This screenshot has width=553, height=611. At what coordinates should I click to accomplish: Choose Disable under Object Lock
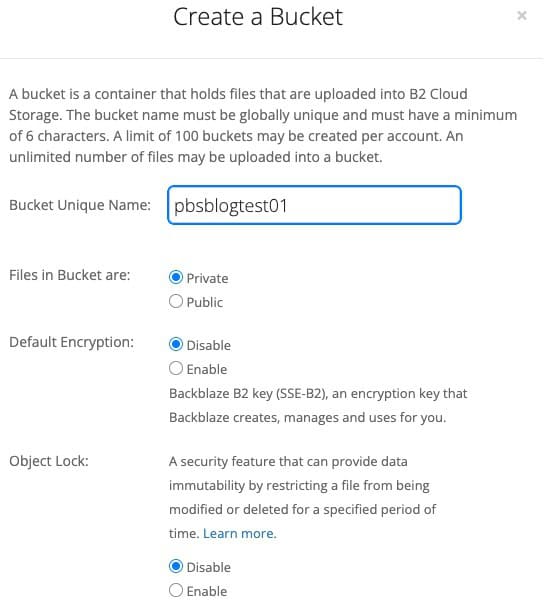pyautogui.click(x=176, y=566)
